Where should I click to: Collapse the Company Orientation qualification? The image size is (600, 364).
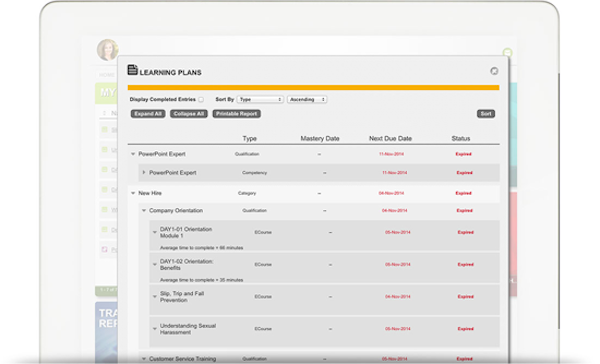[144, 211]
